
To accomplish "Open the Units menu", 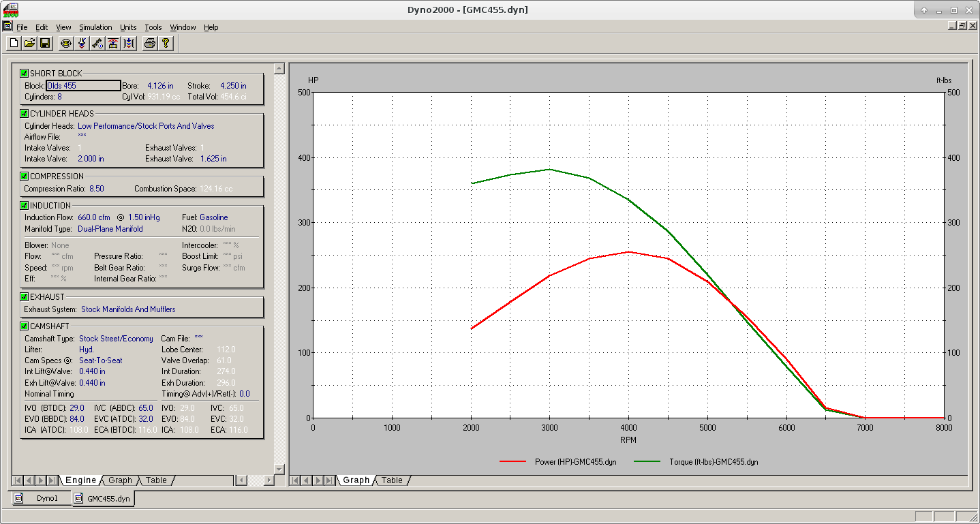I will click(x=128, y=27).
